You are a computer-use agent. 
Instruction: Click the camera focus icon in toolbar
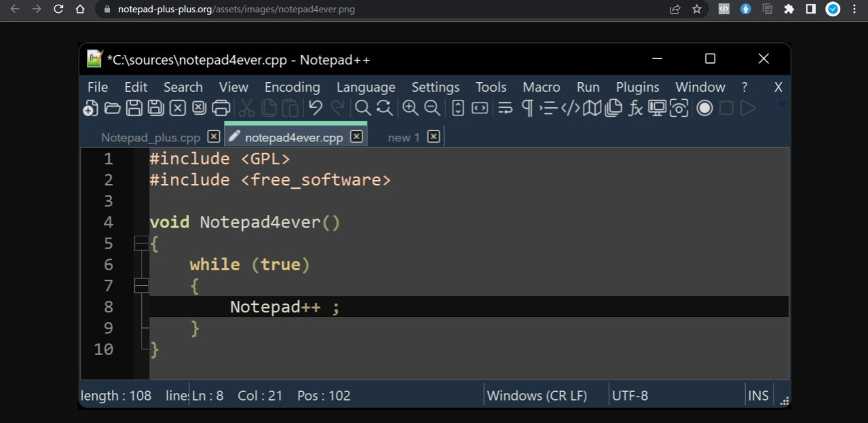679,108
